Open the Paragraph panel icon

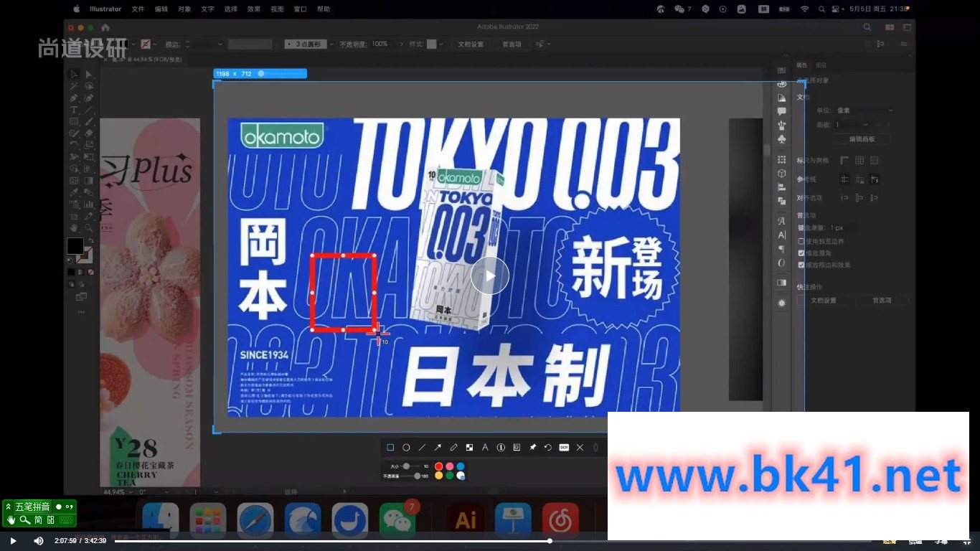point(782,248)
